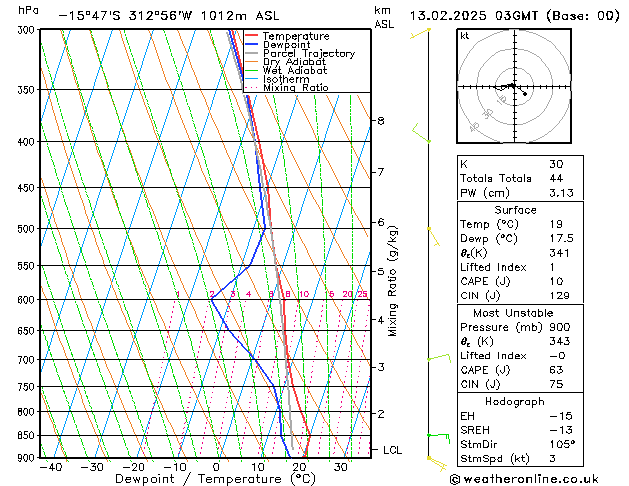Click the wind barb at the 700 hPa level
The width and height of the screenshot is (629, 486).
pos(438,358)
